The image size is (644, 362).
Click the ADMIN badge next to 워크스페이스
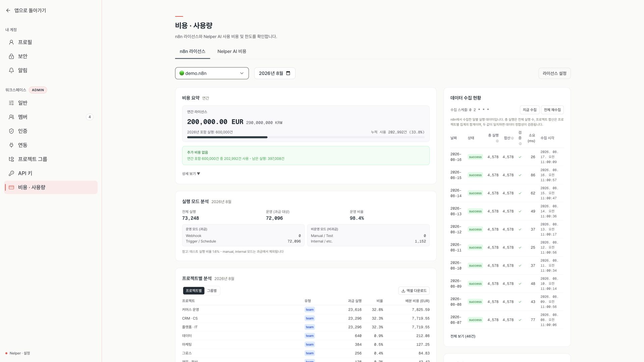pos(38,90)
